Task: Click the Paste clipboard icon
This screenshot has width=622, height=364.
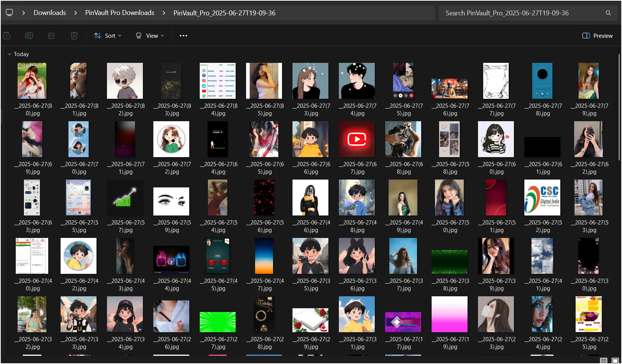Action: (x=7, y=36)
